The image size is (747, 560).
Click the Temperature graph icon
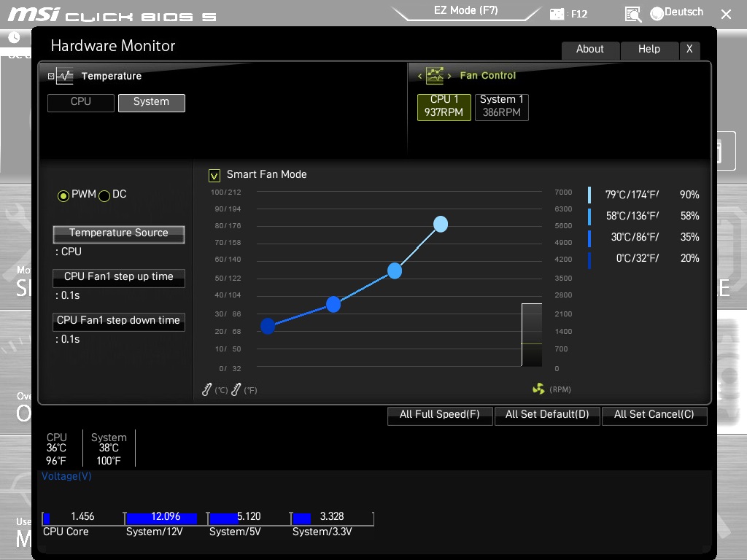(x=64, y=76)
